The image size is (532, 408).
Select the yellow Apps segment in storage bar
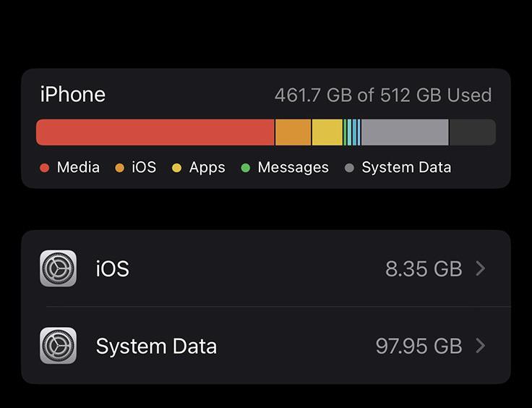coord(327,132)
